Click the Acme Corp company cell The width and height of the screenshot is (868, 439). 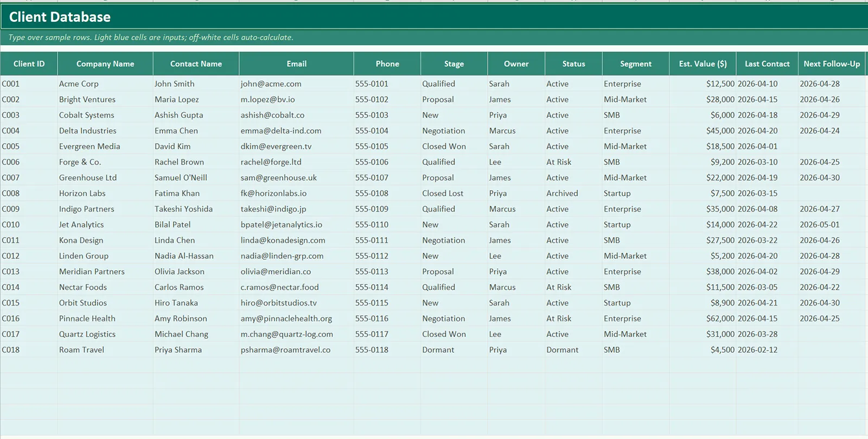[105, 84]
